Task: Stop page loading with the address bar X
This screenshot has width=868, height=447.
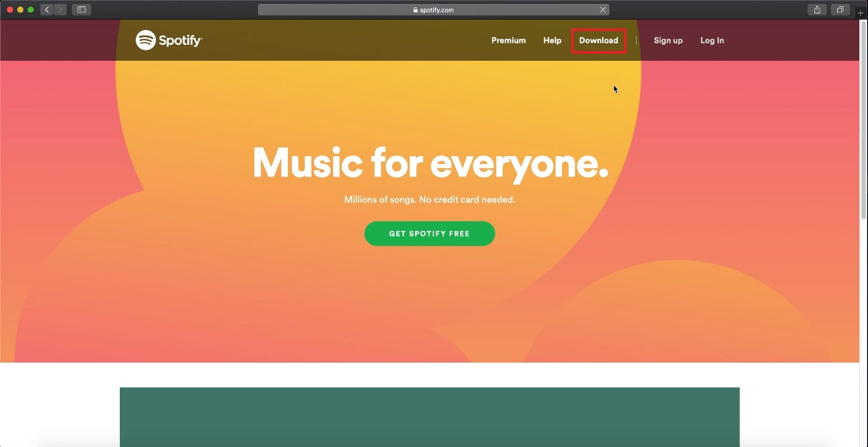Action: [x=603, y=9]
